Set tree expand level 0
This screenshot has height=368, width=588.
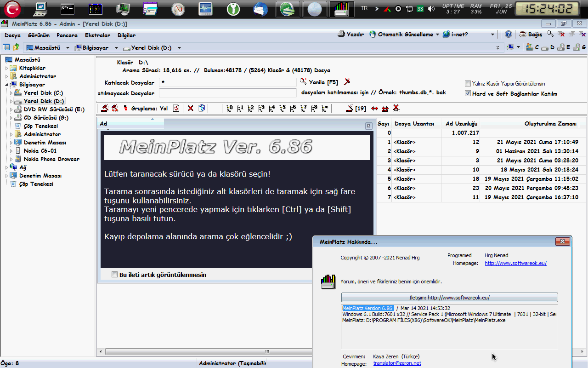pos(230,109)
